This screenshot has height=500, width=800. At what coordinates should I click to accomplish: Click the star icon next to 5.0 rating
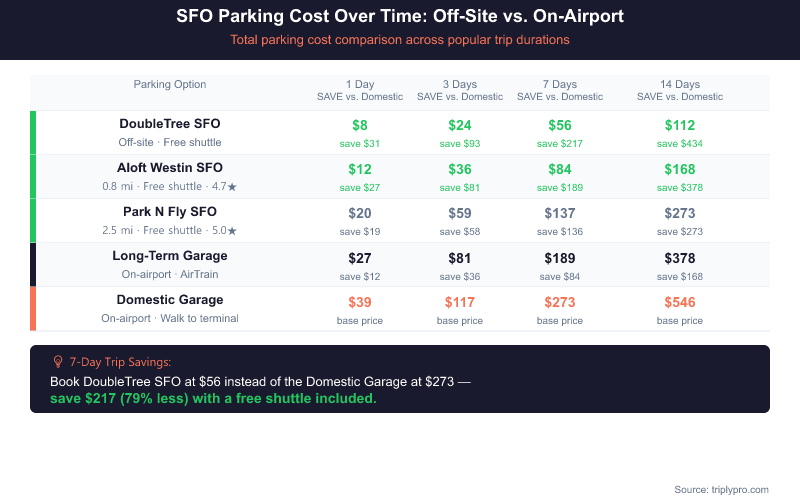click(x=232, y=231)
